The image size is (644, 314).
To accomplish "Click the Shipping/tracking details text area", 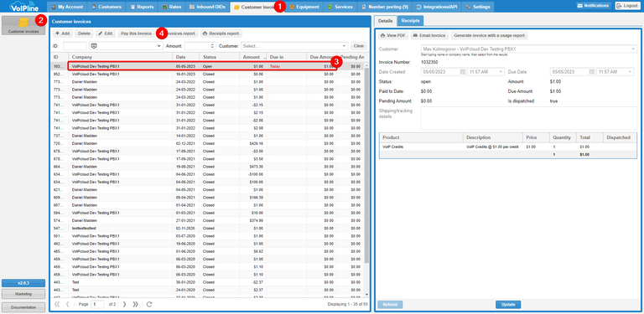I will click(529, 118).
